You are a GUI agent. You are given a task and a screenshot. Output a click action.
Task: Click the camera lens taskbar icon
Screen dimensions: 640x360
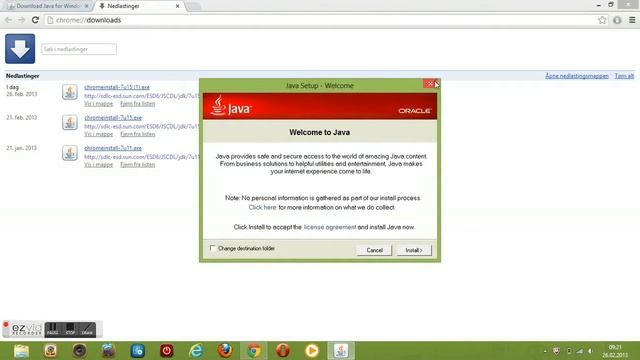80,351
